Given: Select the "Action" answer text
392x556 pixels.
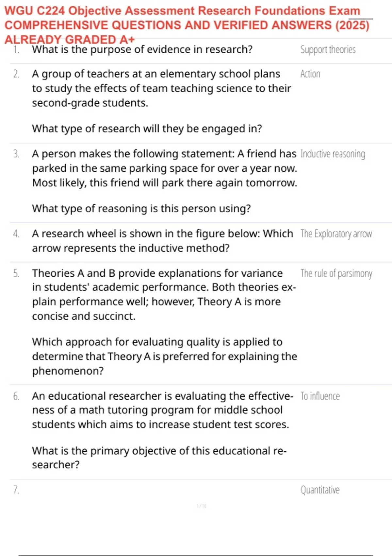Looking at the screenshot, I should click(310, 74).
